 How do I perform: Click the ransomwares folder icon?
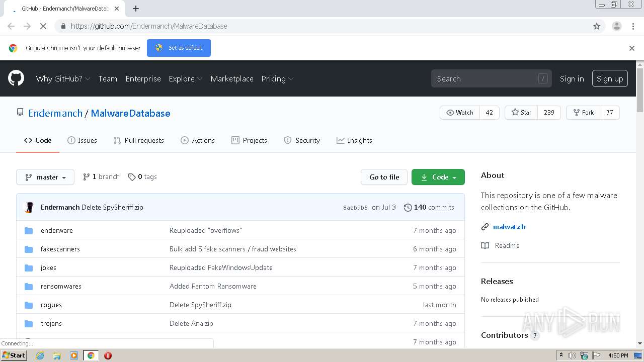pos(29,286)
